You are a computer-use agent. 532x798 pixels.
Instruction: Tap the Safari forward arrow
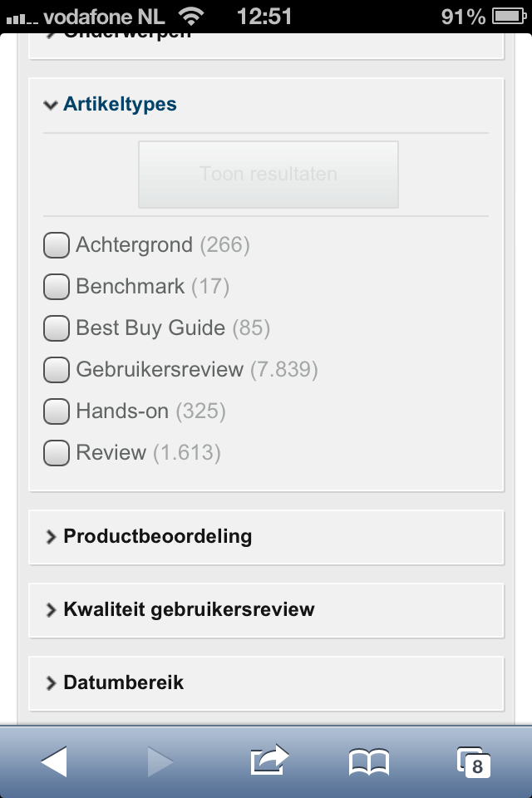click(x=160, y=761)
